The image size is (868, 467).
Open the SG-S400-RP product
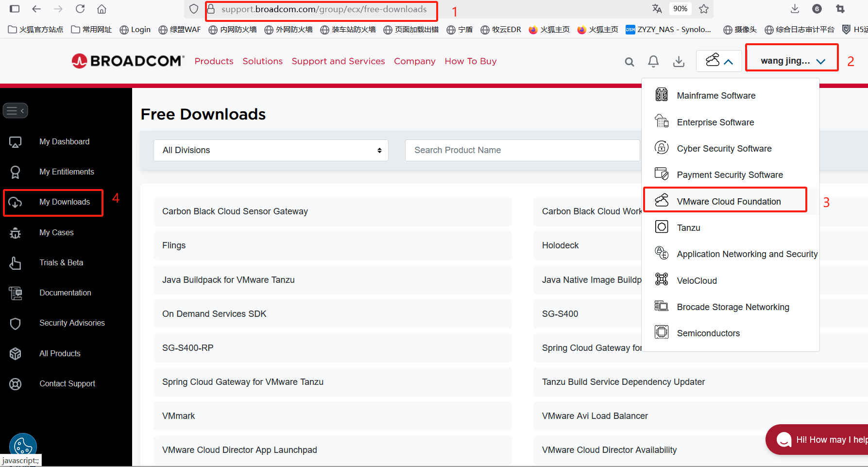coord(333,348)
